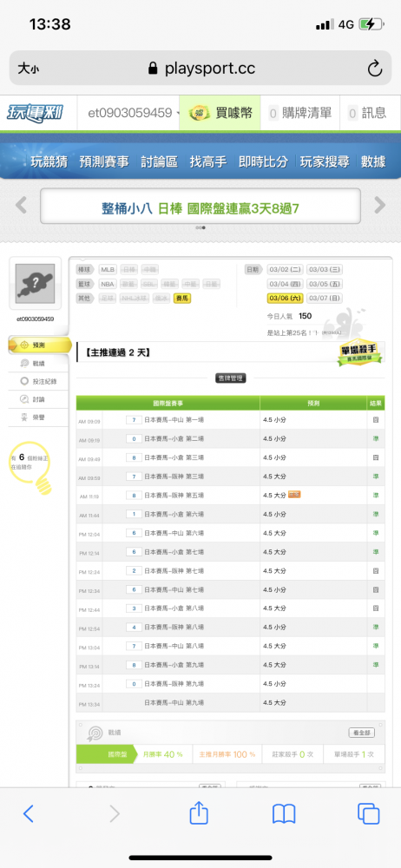This screenshot has height=868, width=401.
Task: Open Safari bookmarks book icon
Action: pos(284,814)
